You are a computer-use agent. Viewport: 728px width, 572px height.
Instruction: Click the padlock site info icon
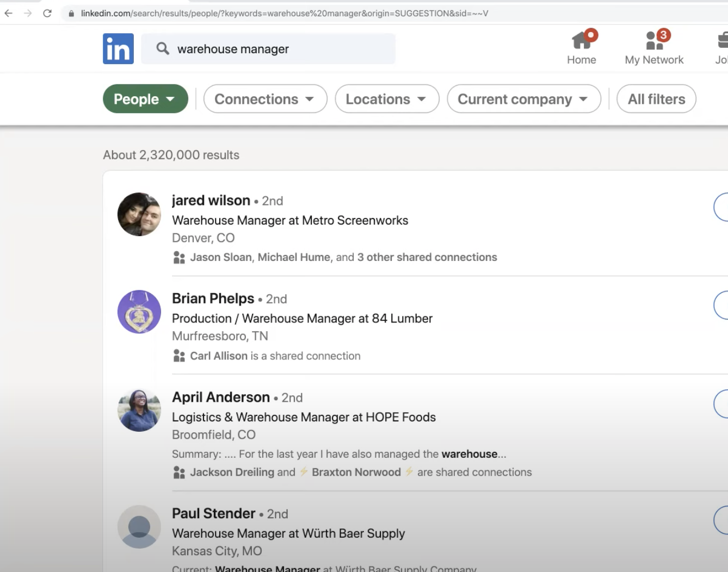[x=71, y=13]
